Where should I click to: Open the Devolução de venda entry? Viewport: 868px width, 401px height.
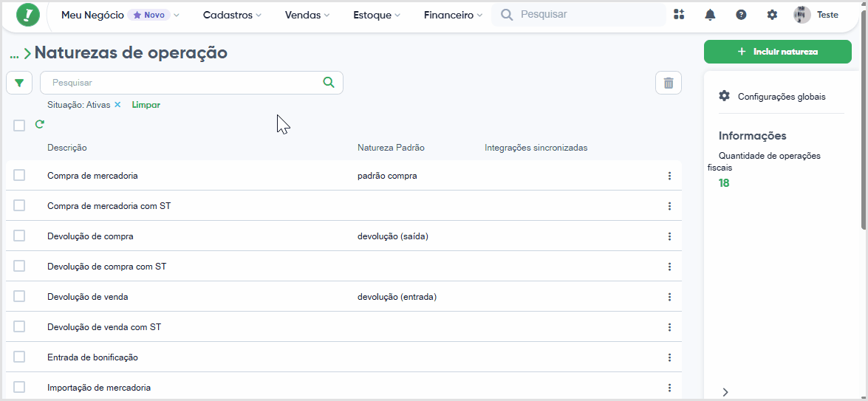pyautogui.click(x=88, y=297)
